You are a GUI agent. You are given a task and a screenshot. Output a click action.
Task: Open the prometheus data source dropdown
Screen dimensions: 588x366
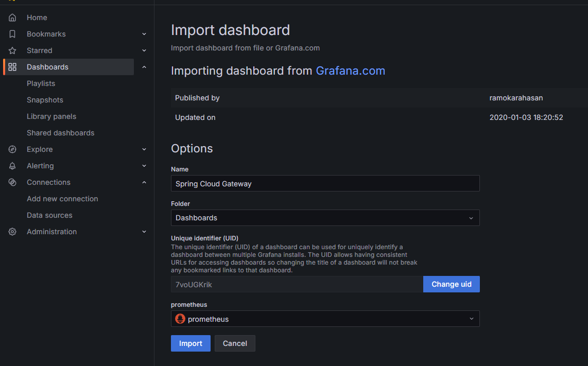pyautogui.click(x=325, y=319)
